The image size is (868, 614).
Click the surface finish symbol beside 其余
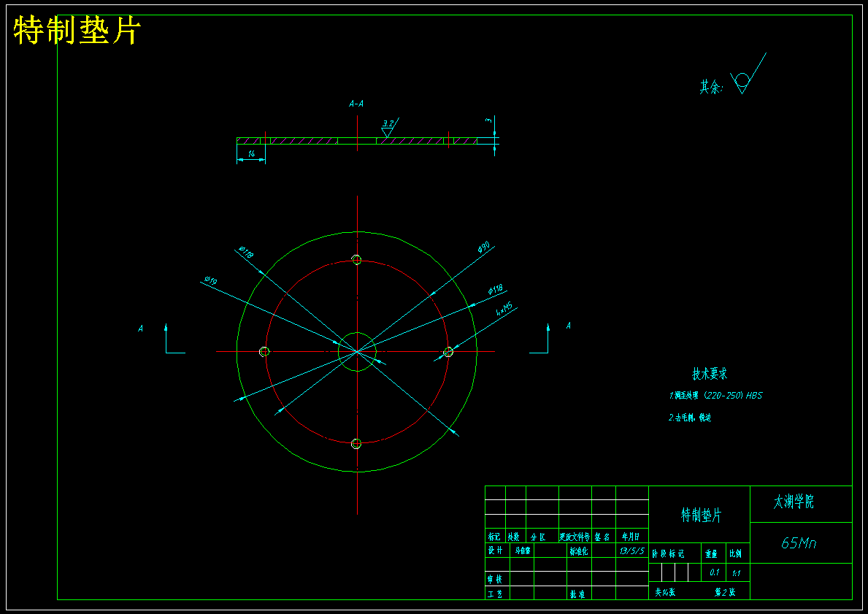[748, 74]
